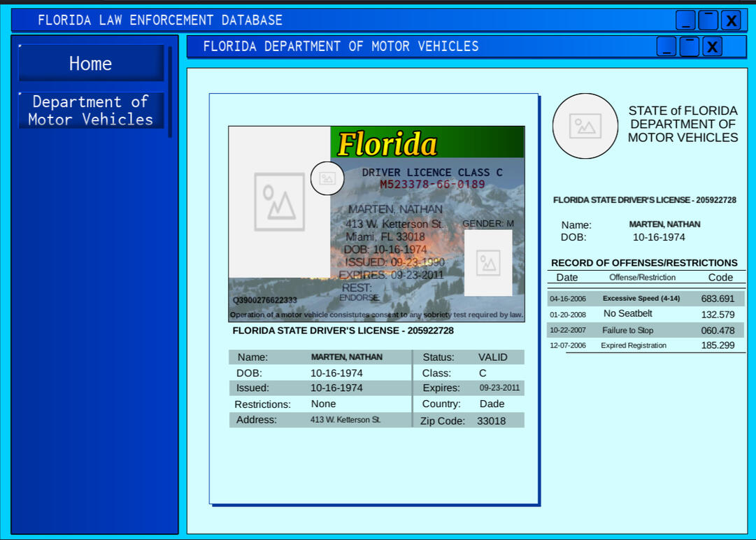756x540 pixels.
Task: Click the circular hologram photo icon on the license
Action: [327, 178]
